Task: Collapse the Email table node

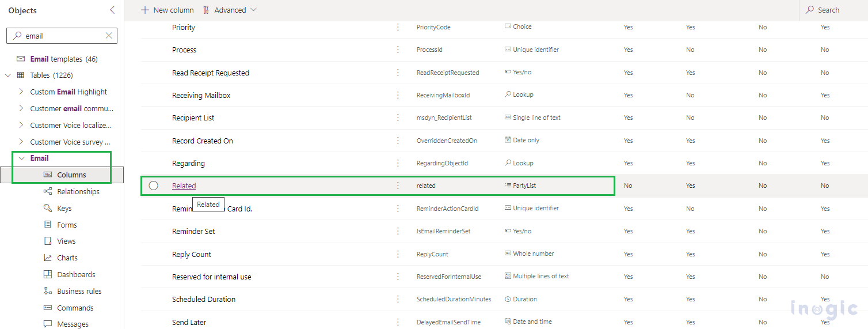Action: click(x=21, y=158)
